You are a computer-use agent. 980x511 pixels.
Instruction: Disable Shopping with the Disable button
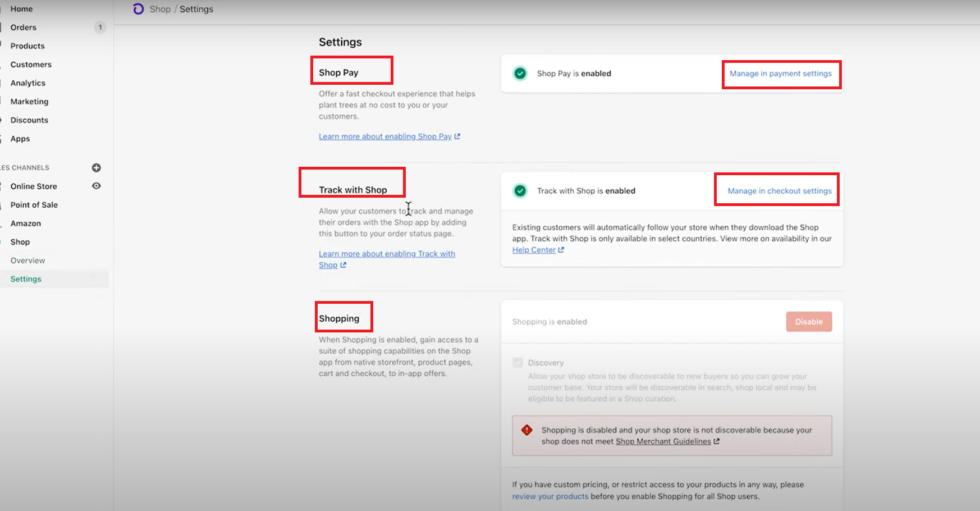coord(809,322)
